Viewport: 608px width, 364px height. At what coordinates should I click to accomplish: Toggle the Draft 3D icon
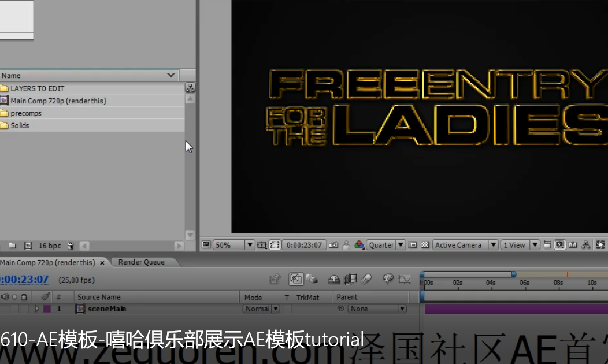point(312,278)
